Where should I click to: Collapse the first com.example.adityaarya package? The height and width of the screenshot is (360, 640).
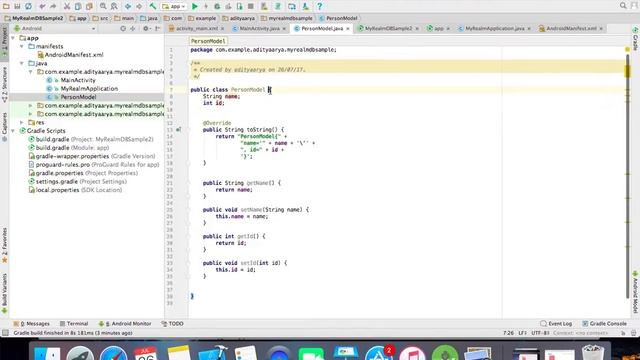click(x=31, y=72)
